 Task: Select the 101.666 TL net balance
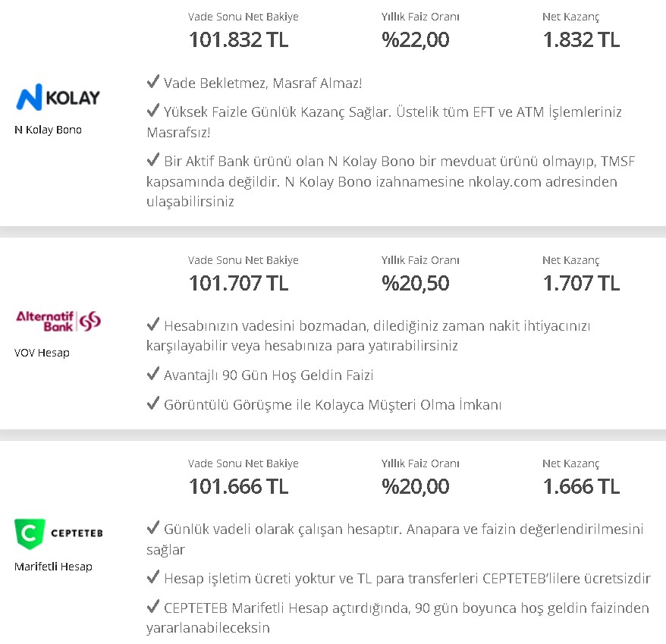tap(238, 486)
